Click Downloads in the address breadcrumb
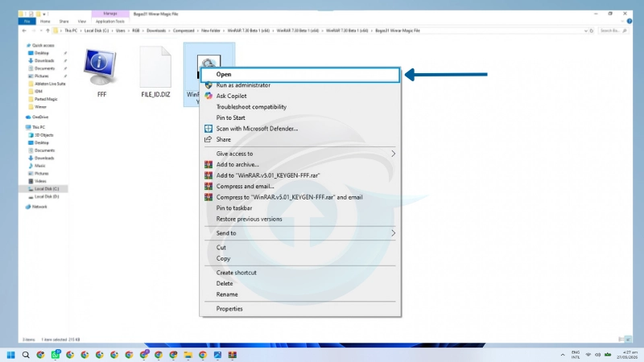Screen dimensions: 644x362 pyautogui.click(x=156, y=31)
